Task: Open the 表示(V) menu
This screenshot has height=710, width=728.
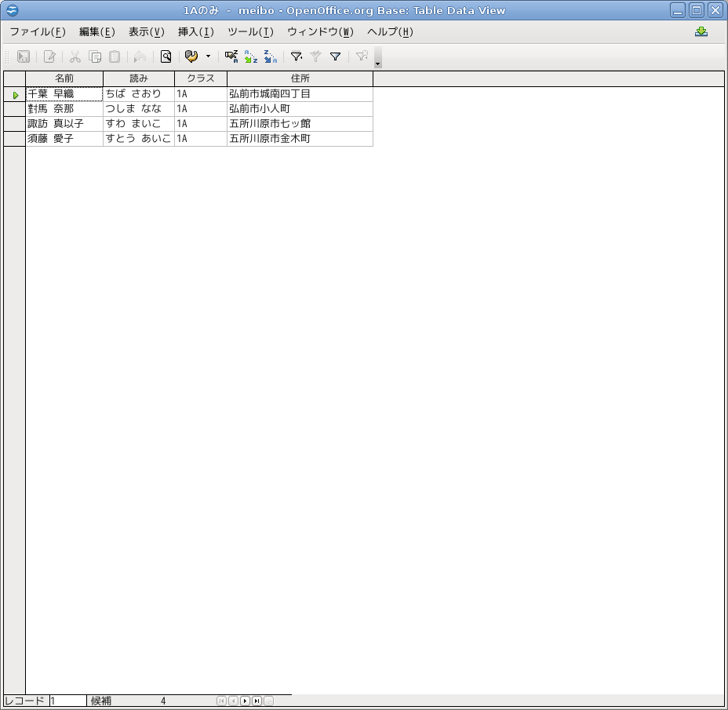Action: (x=146, y=32)
